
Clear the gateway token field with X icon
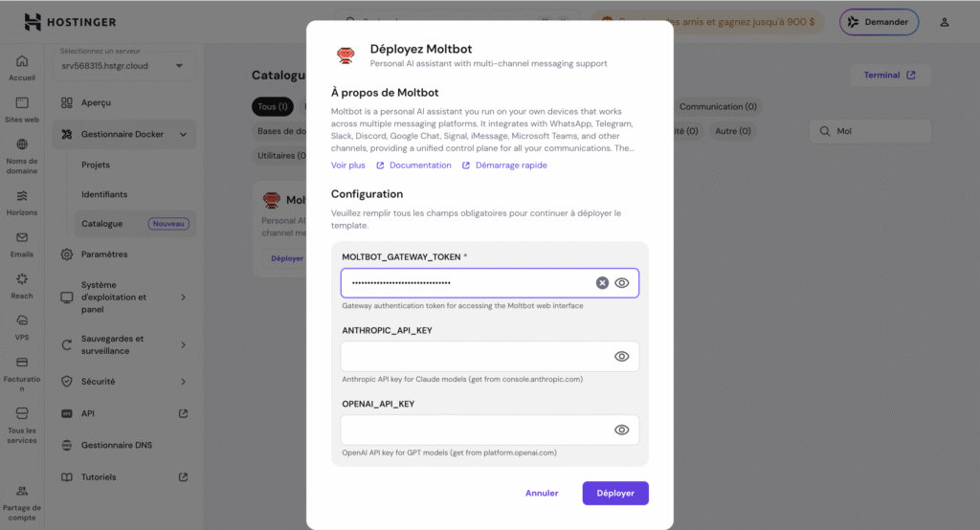[602, 283]
